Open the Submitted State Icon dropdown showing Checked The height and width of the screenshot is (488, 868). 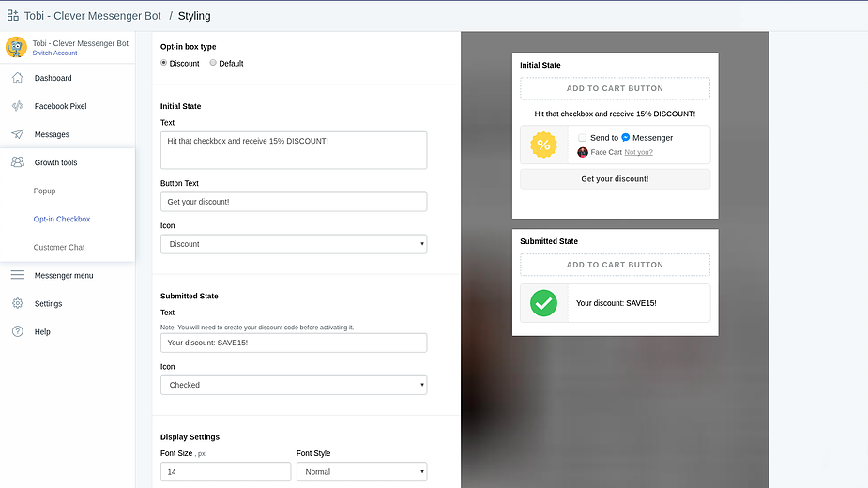point(294,385)
